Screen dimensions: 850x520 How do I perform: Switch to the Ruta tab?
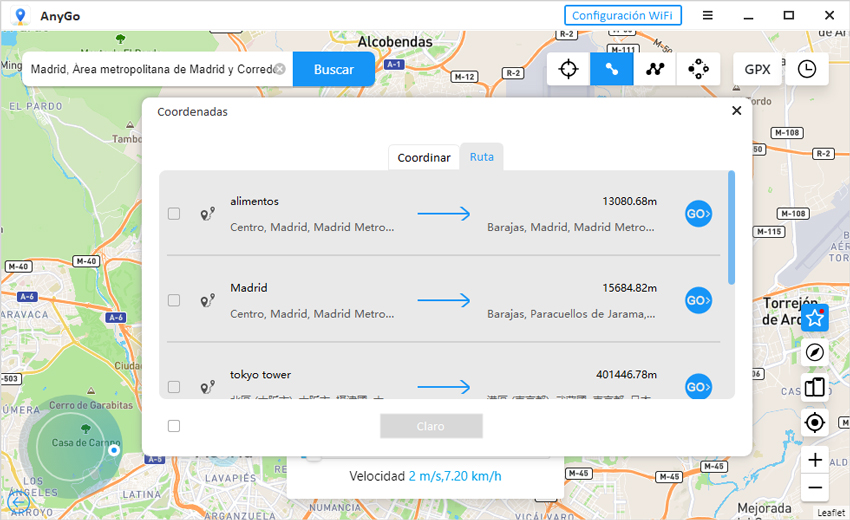[x=482, y=157]
